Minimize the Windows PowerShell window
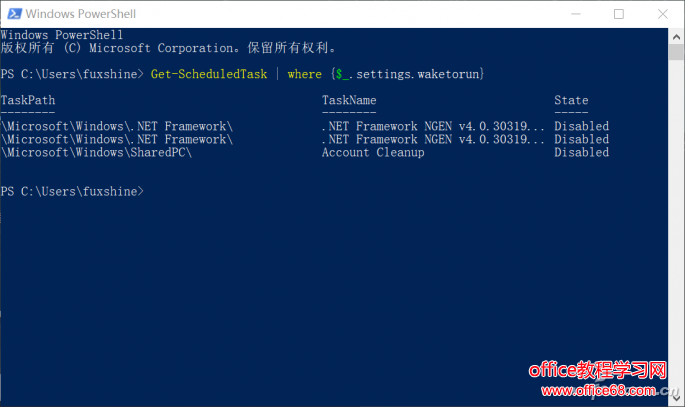 point(574,14)
